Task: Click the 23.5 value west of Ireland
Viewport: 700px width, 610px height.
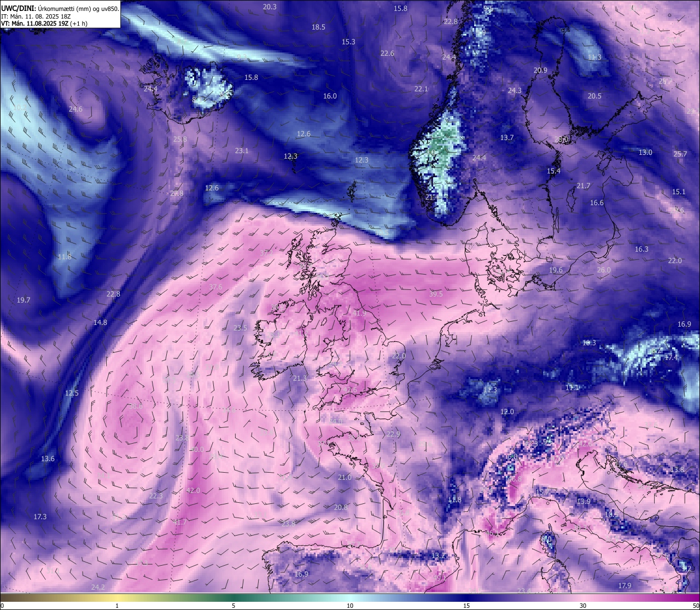Action: [x=240, y=328]
